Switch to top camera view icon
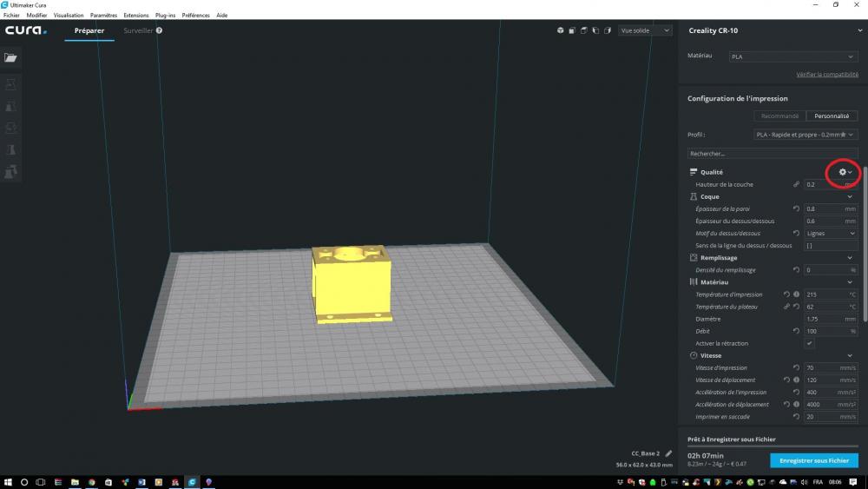The image size is (868, 489). (x=583, y=30)
